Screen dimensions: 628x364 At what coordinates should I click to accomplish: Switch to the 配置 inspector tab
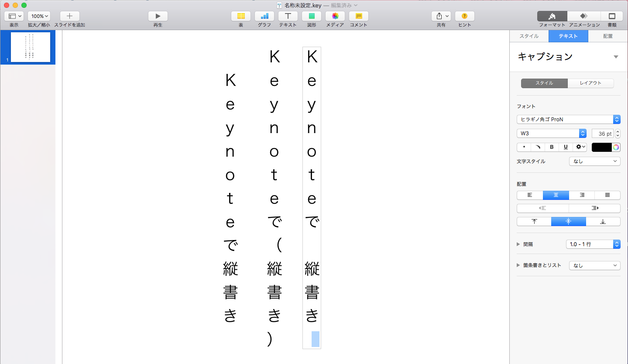[x=608, y=36]
